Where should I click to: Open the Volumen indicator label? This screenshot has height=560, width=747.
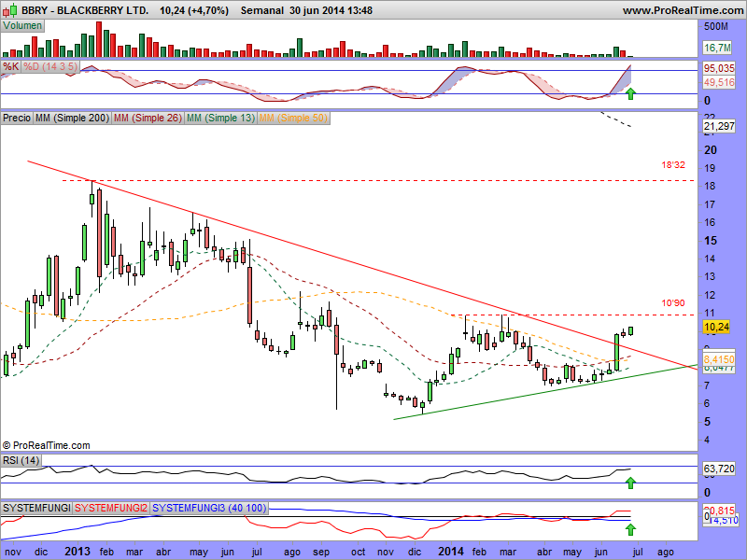(22, 26)
